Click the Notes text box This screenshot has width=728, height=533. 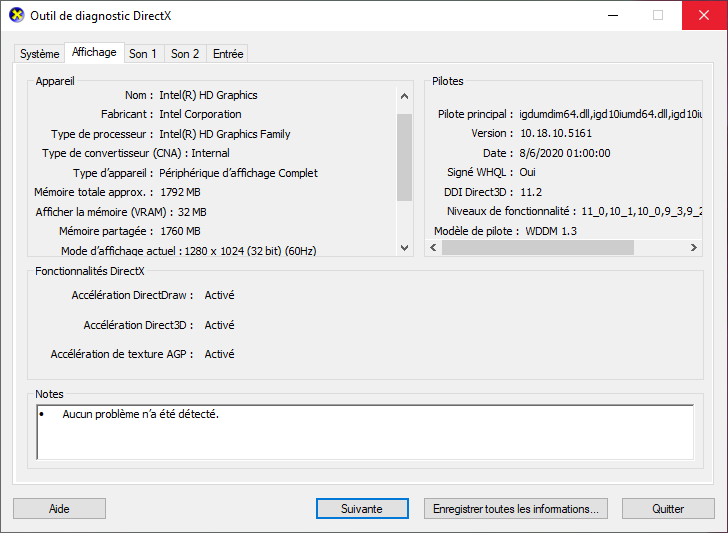click(x=365, y=432)
